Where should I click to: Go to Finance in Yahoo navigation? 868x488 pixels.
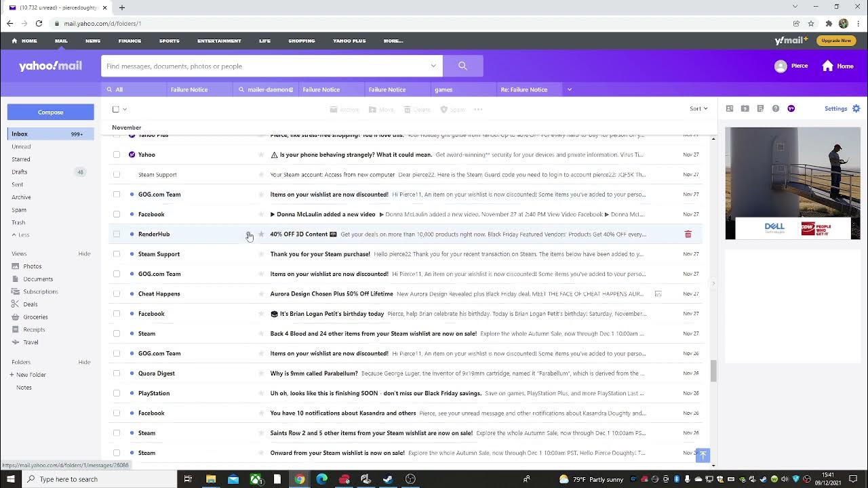(x=130, y=41)
